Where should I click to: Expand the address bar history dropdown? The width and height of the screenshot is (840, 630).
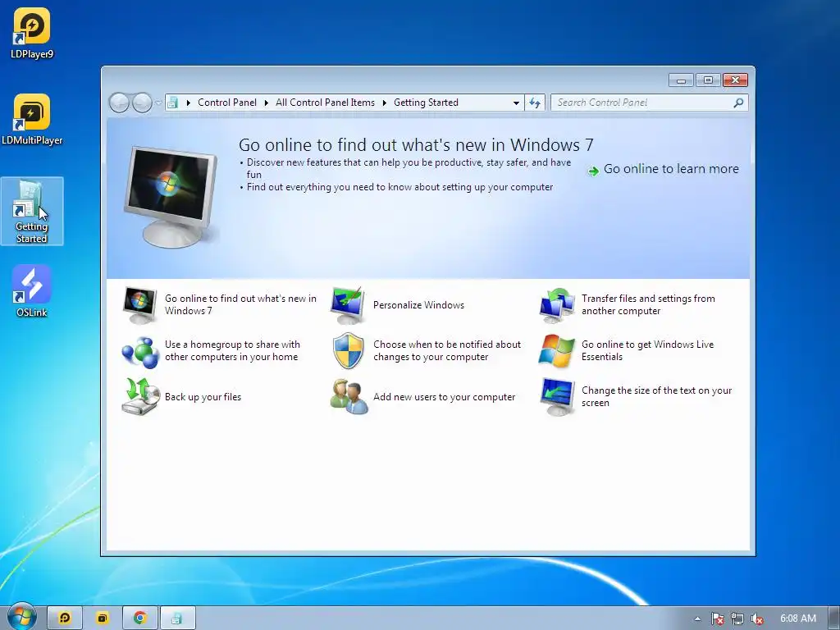pos(516,103)
